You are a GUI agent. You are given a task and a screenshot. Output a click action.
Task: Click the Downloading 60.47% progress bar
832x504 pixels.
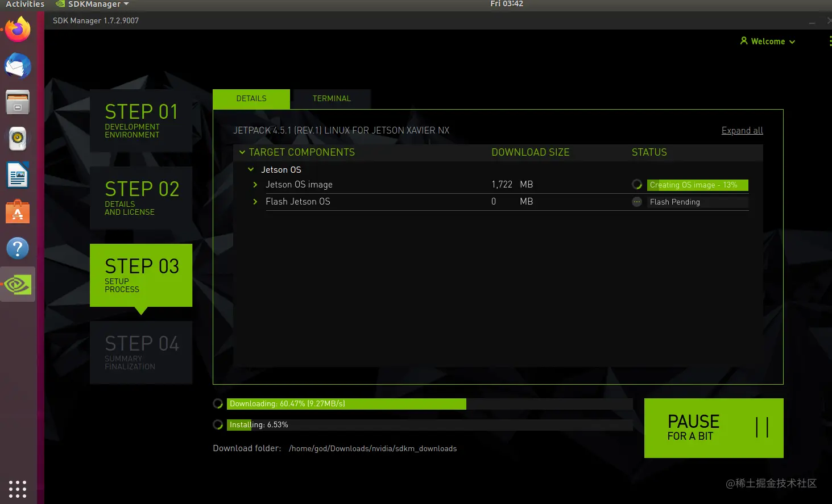click(x=430, y=403)
